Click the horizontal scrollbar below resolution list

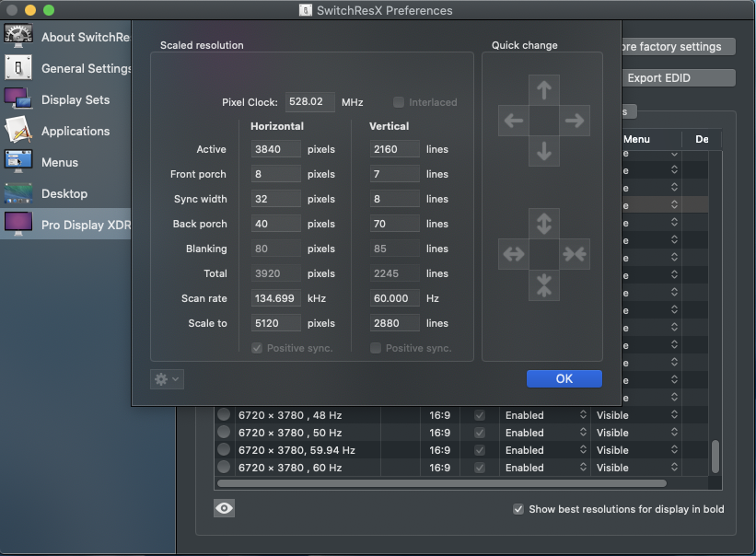(x=442, y=482)
